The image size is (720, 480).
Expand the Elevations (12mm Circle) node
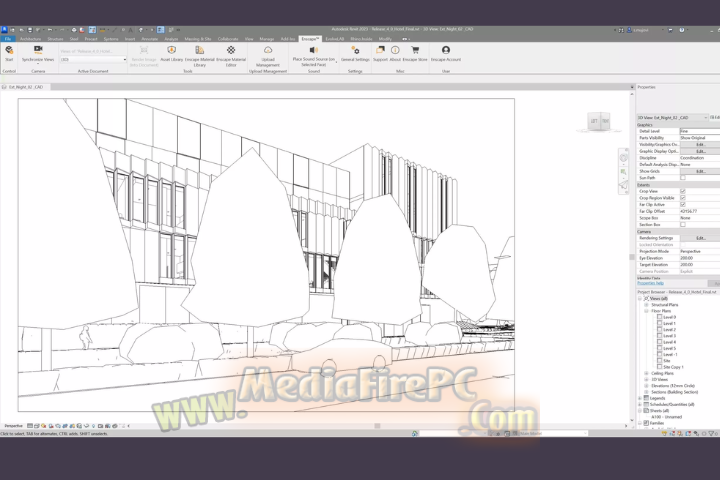[x=647, y=386]
